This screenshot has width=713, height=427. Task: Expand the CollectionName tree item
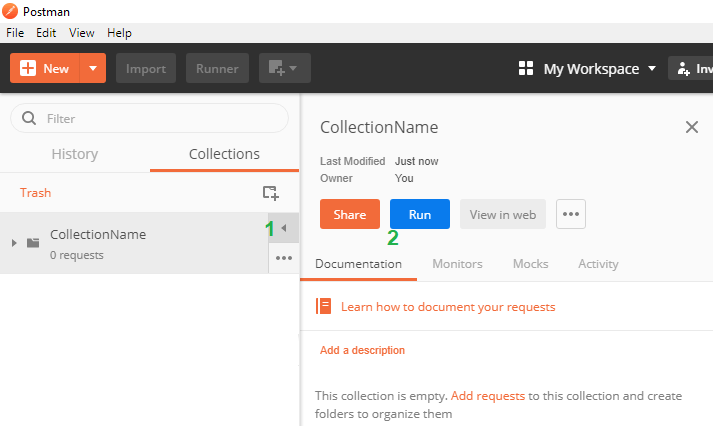14,243
